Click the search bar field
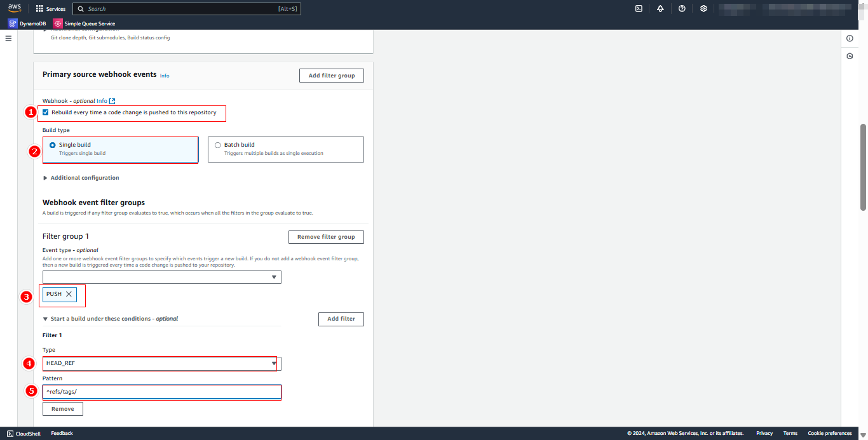Image resolution: width=868 pixels, height=440 pixels. tap(186, 9)
